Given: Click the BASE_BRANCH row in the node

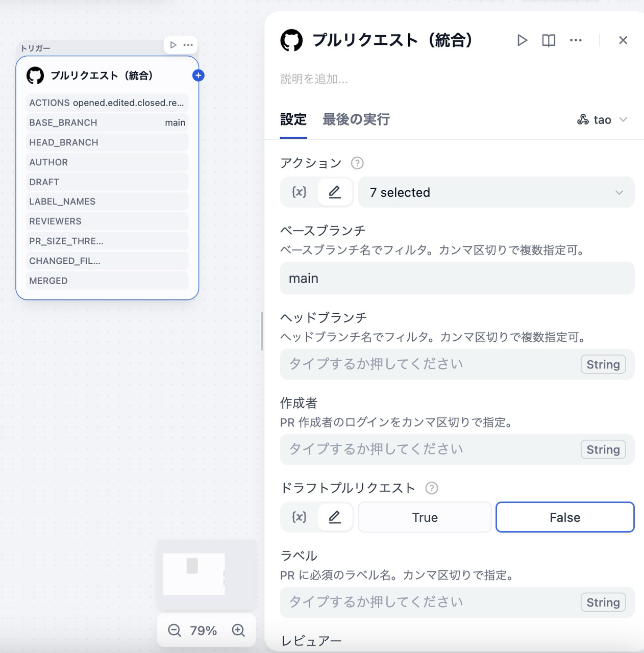Looking at the screenshot, I should tap(107, 122).
